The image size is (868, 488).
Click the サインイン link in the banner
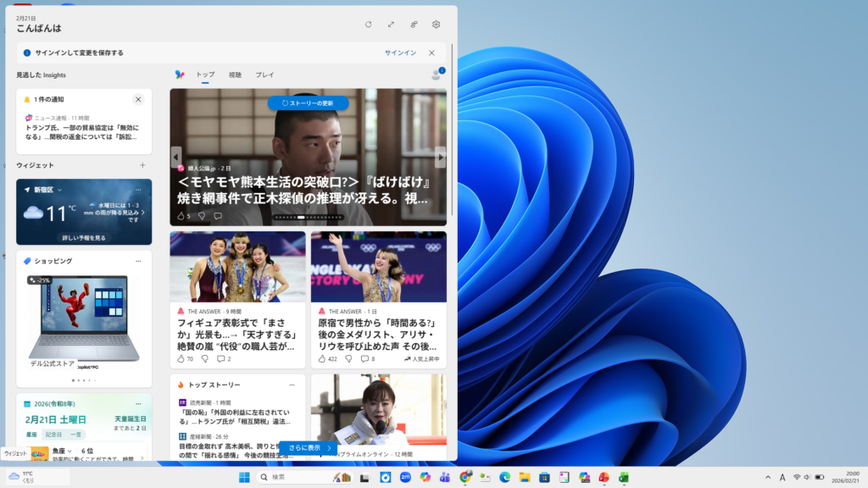pos(400,53)
